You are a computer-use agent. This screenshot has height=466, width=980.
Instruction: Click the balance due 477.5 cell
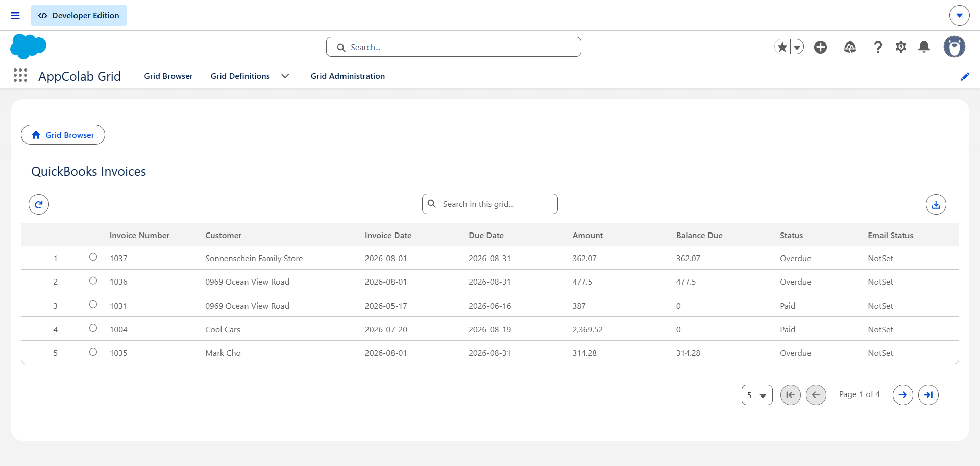[x=685, y=282]
